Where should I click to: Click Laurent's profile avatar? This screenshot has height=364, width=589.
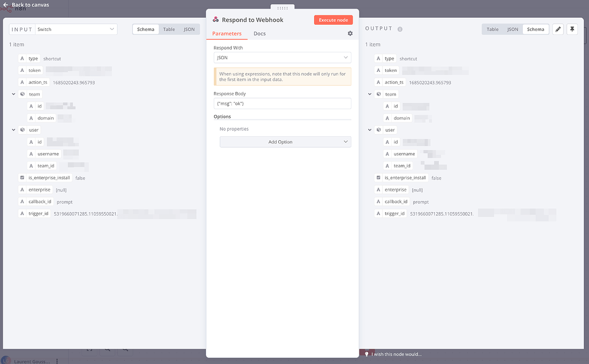pos(6,359)
